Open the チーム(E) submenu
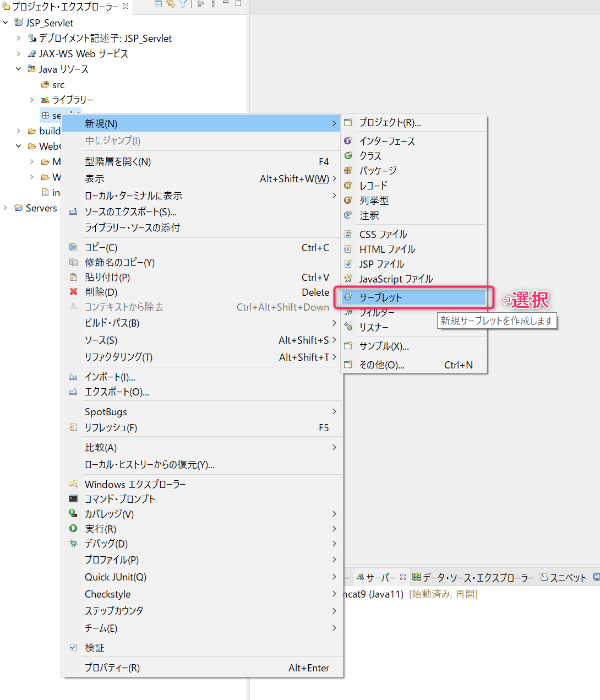 202,628
